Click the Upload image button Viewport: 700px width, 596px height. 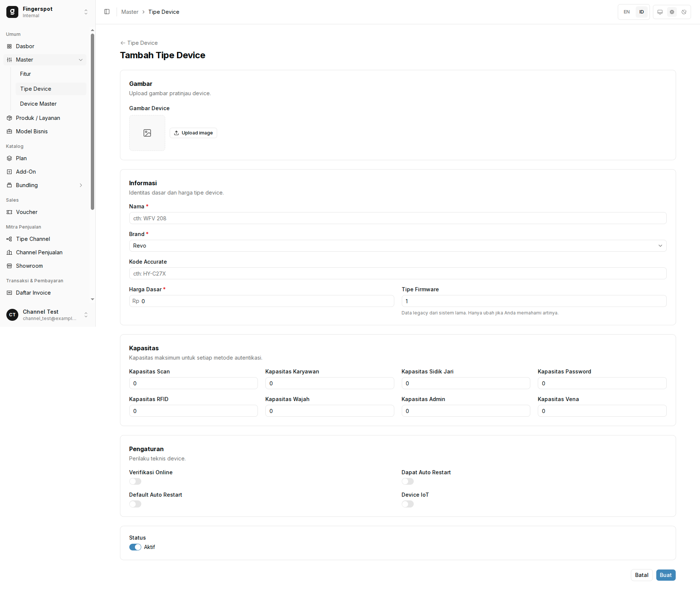pos(193,133)
